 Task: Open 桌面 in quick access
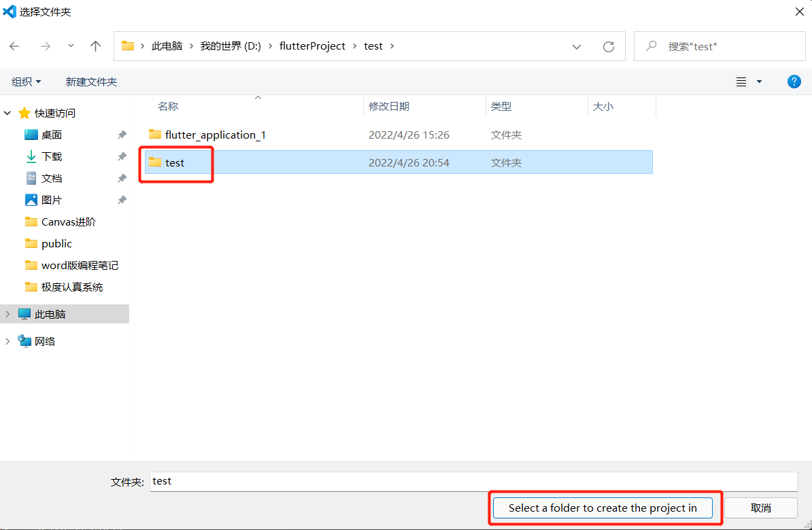pyautogui.click(x=51, y=135)
